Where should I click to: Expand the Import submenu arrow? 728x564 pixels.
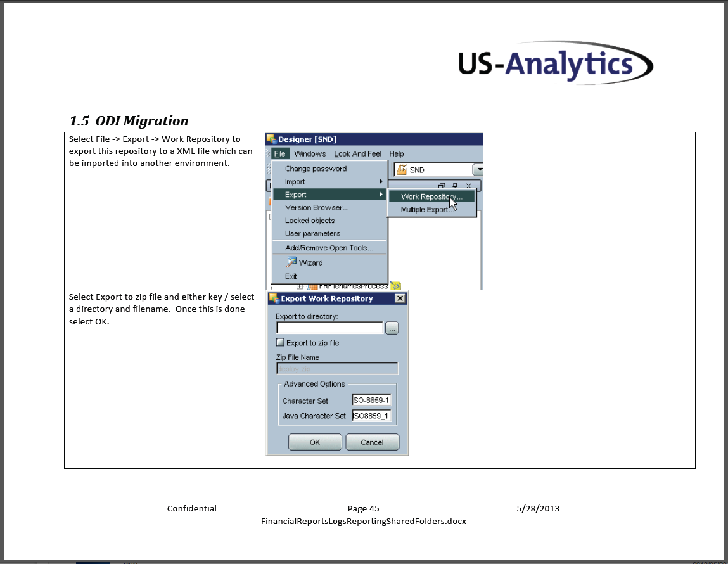pos(381,181)
